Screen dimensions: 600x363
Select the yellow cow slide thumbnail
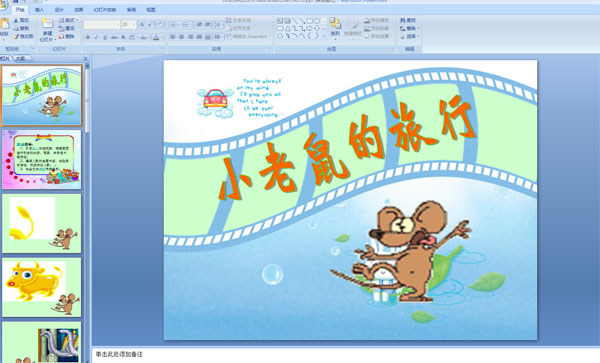(41, 287)
